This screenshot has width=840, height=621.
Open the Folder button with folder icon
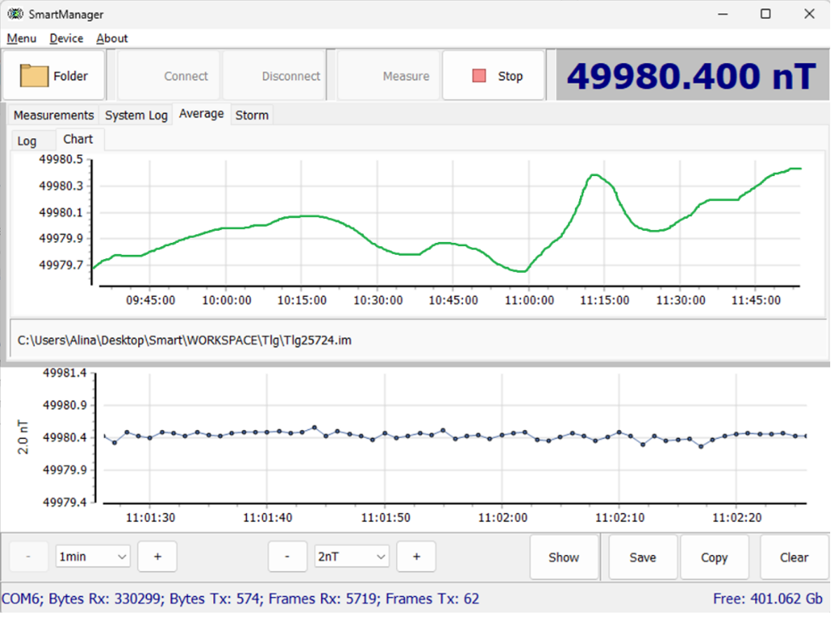(54, 76)
